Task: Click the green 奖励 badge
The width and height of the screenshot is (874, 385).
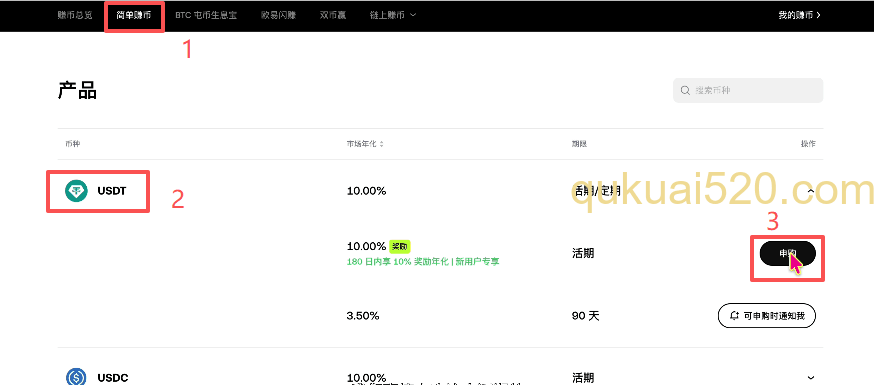Action: click(x=400, y=246)
